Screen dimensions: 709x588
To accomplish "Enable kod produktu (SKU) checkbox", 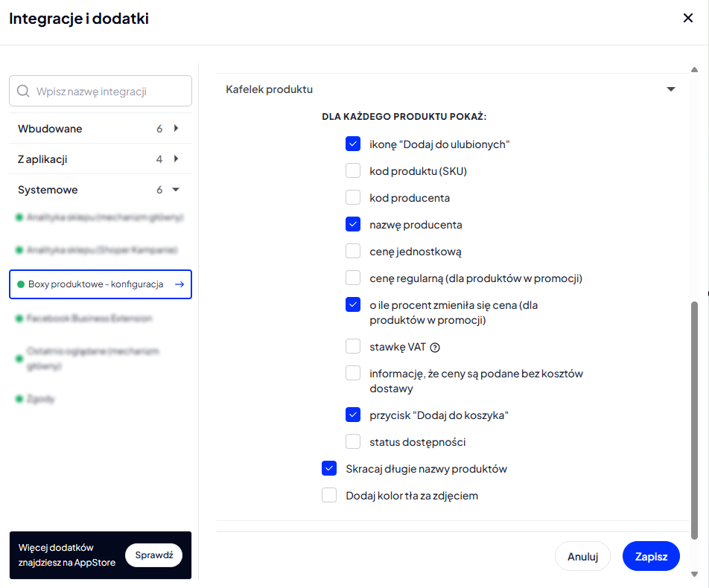I will pyautogui.click(x=353, y=171).
